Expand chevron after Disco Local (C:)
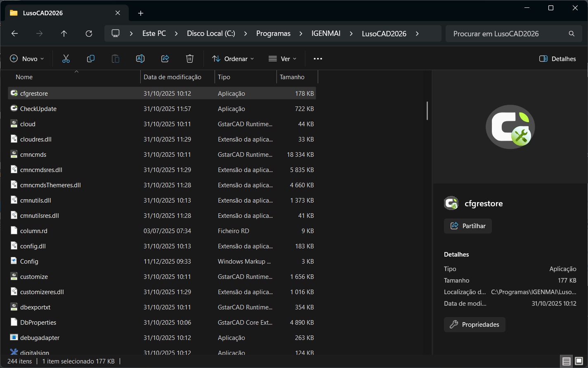588x368 pixels. click(x=246, y=33)
